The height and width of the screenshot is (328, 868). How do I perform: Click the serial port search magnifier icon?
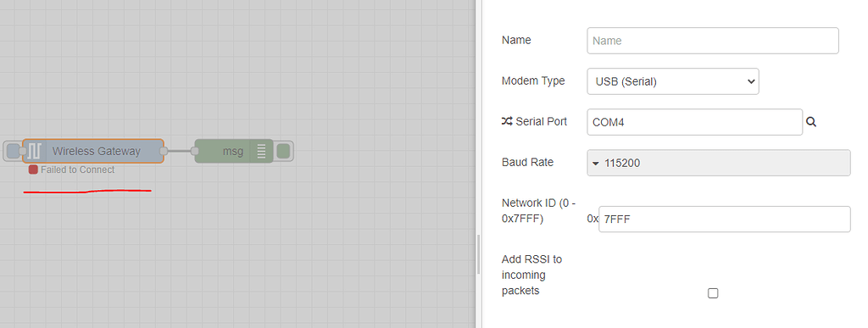click(x=811, y=122)
